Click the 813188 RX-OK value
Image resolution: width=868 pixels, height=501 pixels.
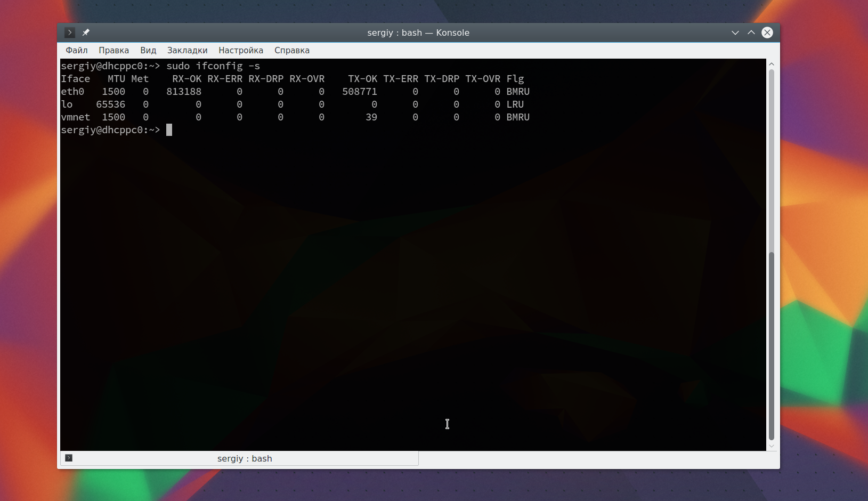click(x=184, y=92)
